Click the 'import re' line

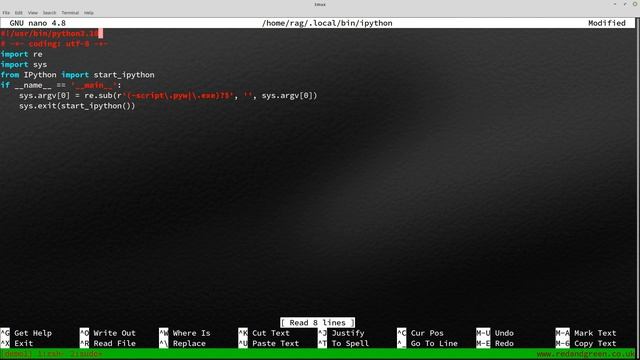[x=22, y=54]
